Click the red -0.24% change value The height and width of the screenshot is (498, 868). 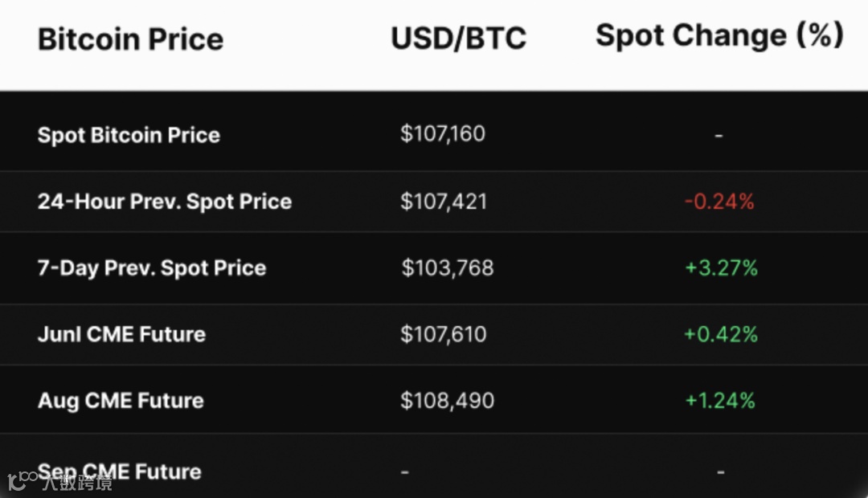(719, 202)
